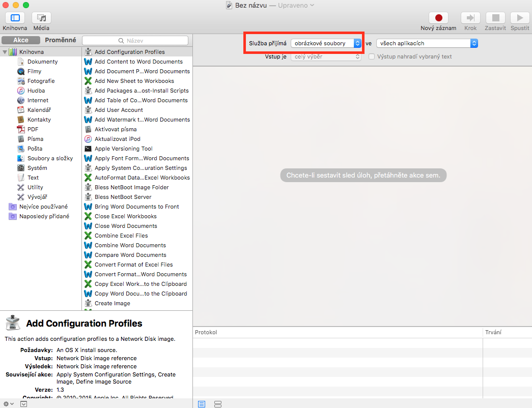Show the protocol list view icon
This screenshot has height=408, width=532.
click(x=202, y=404)
